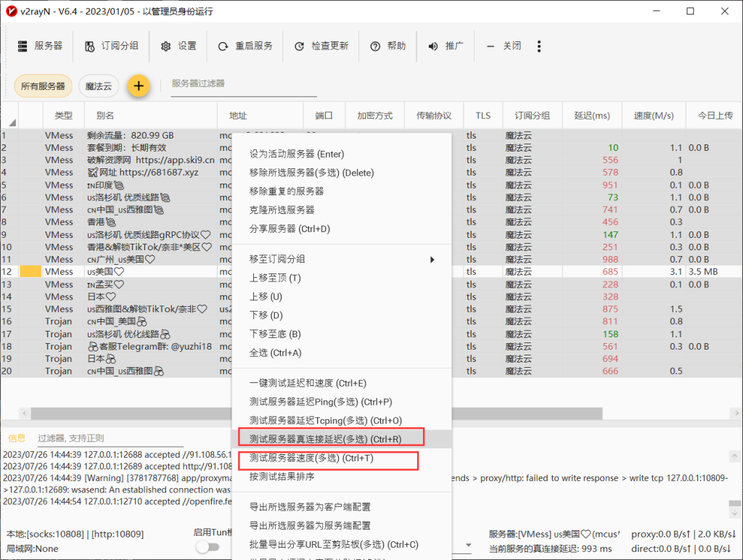
Task: Expand the 移至订阅分组 submenu arrow
Action: 432,259
